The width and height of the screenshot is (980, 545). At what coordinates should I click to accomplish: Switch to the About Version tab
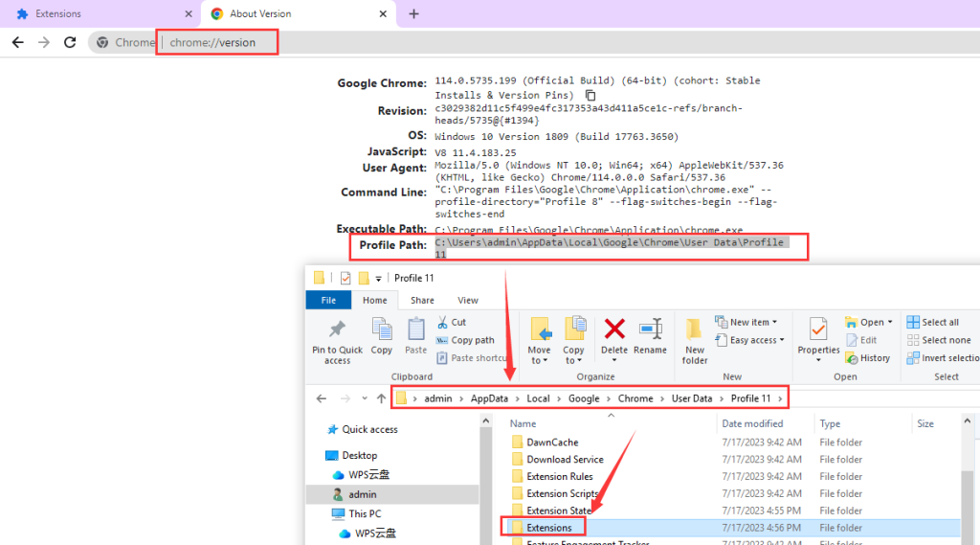point(299,13)
